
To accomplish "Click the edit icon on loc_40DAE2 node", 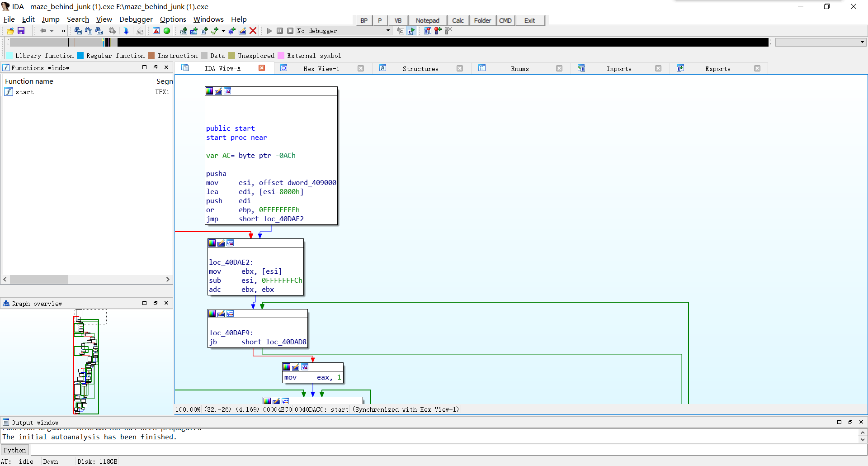I will [221, 243].
